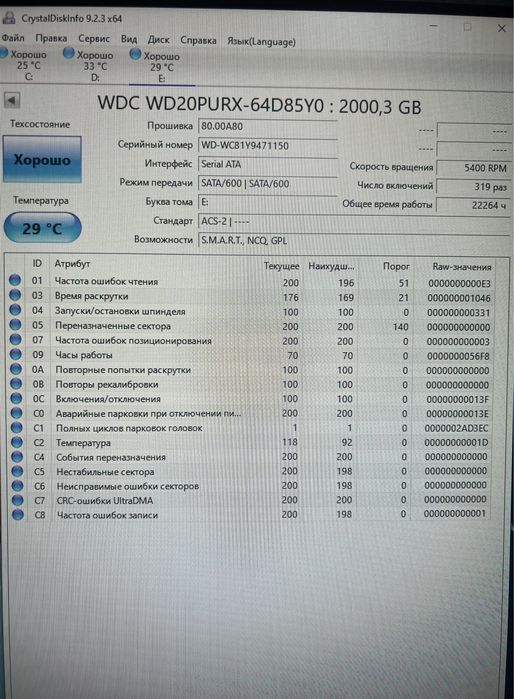Click status icon of C0 Аварийные парковки
The height and width of the screenshot is (699, 514).
point(16,413)
